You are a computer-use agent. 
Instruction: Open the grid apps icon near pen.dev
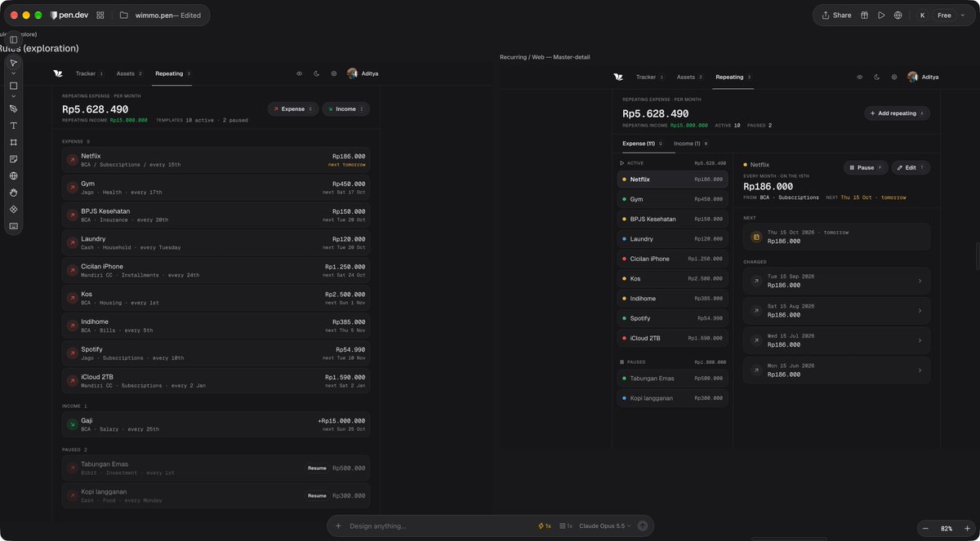tap(100, 16)
